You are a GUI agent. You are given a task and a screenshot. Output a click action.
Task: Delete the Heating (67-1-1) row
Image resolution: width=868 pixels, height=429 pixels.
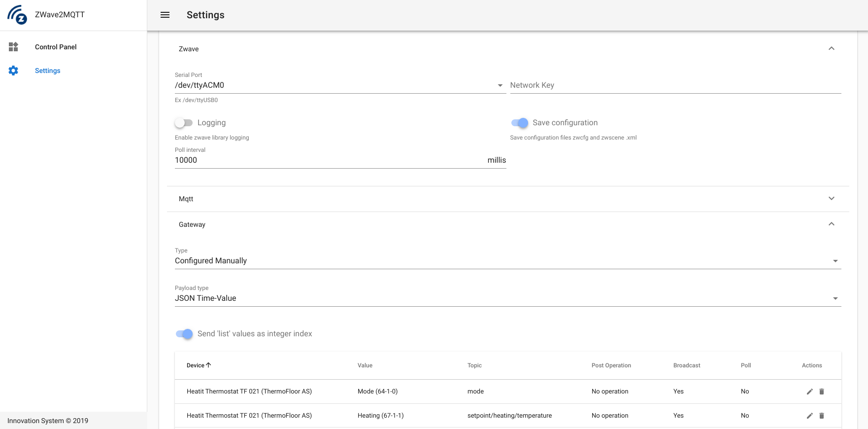822,416
